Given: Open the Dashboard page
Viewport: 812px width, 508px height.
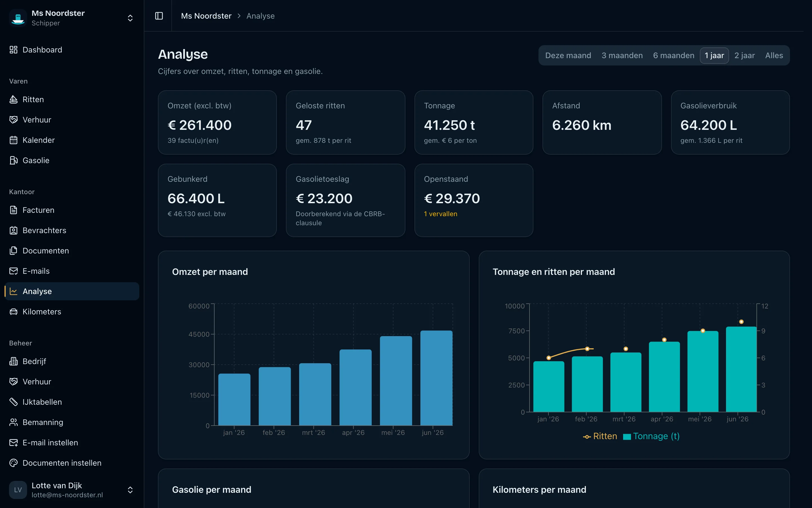Looking at the screenshot, I should tap(72, 50).
